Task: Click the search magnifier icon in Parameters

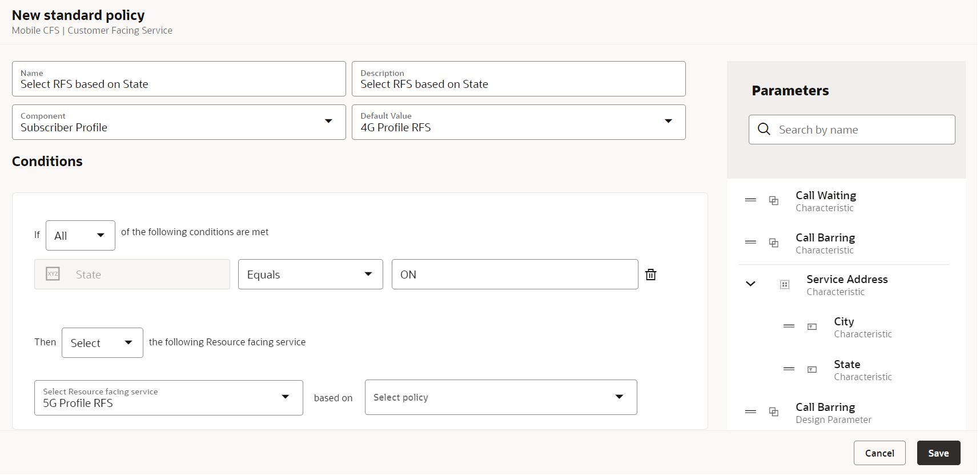Action: [764, 130]
